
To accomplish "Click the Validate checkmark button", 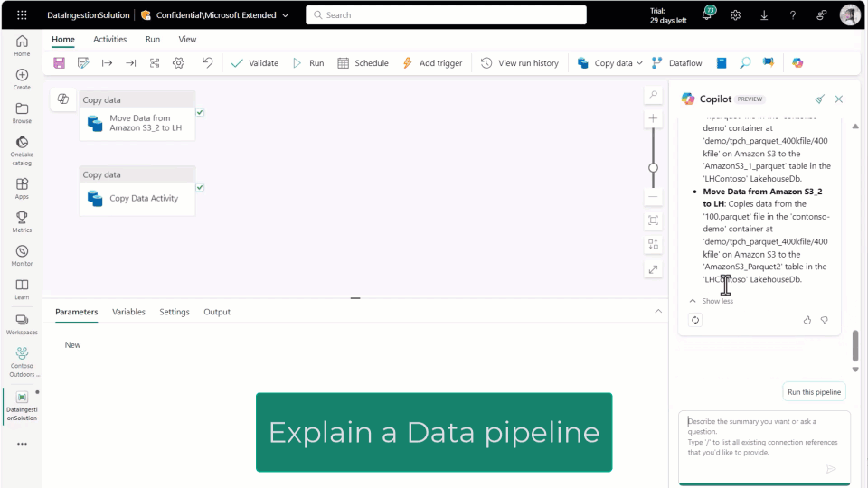I will click(255, 63).
